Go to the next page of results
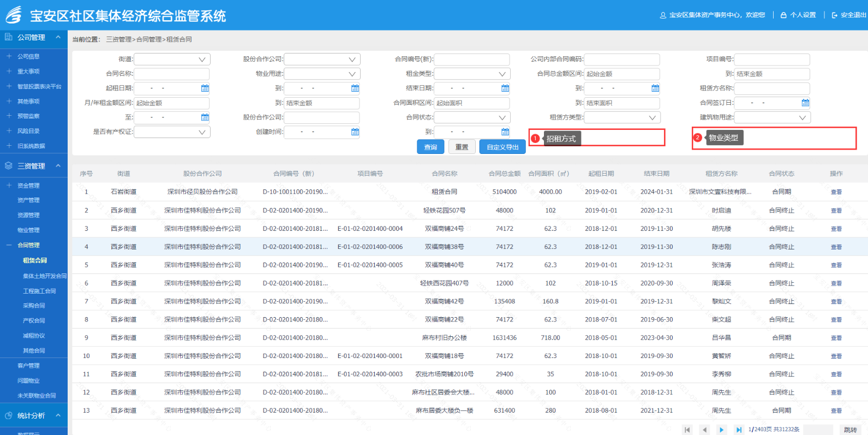The image size is (868, 435). (722, 430)
